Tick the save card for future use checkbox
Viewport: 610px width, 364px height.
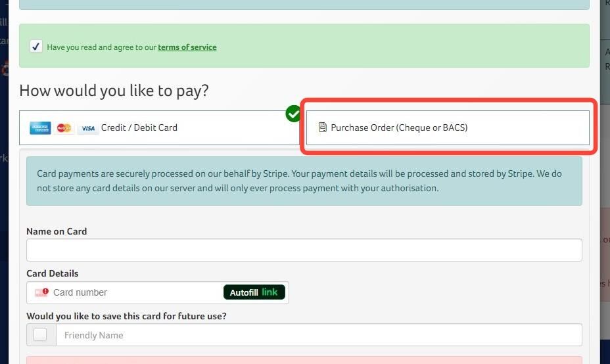point(40,334)
